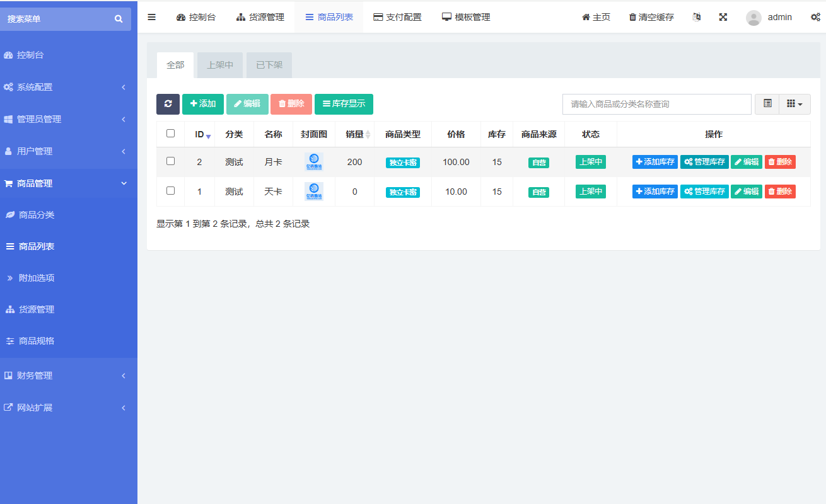Expand the 系统配置 sidebar section
Viewport: 826px width, 504px height.
38,87
